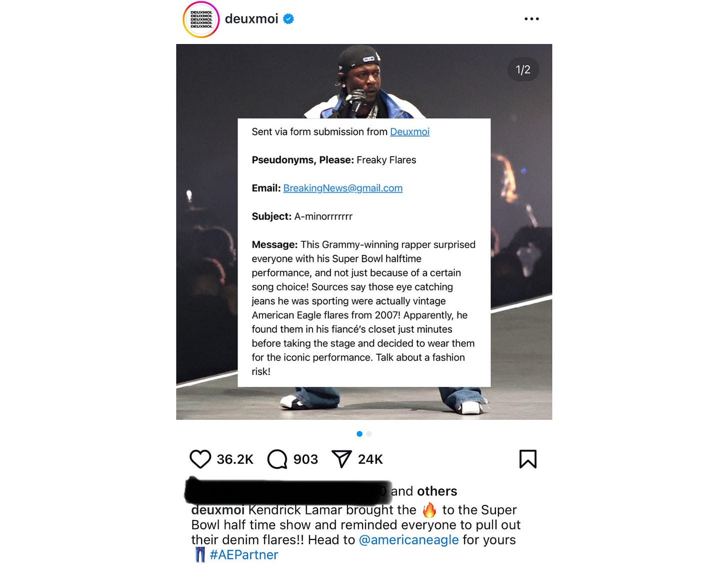Open the 903 comments count
The height and width of the screenshot is (568, 728).
point(305,459)
